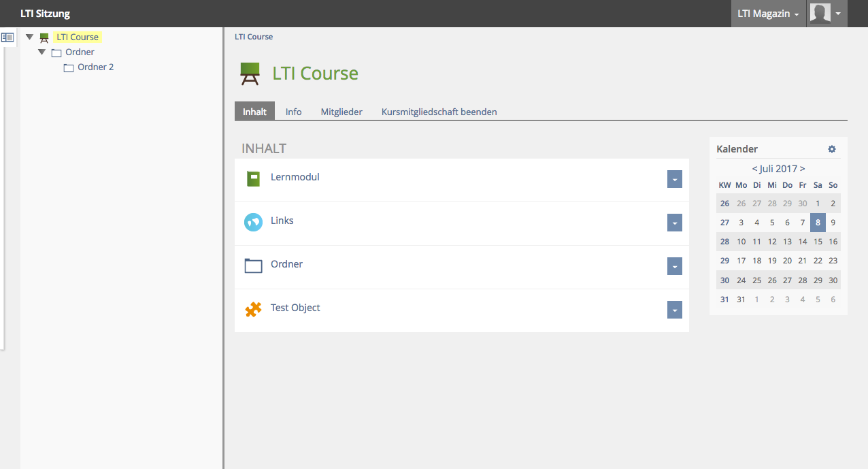Select Ordner in the tree
The height and width of the screenshot is (469, 868).
pyautogui.click(x=80, y=52)
